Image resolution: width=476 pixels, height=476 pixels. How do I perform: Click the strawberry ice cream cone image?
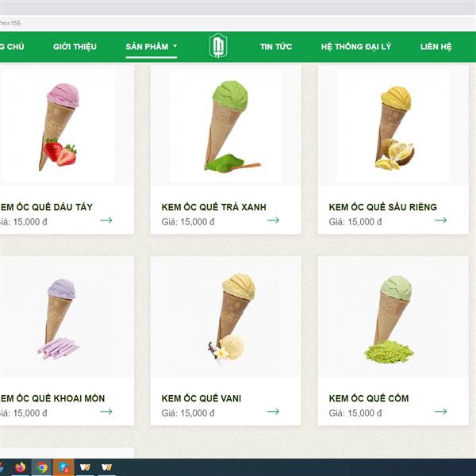[x=58, y=125]
